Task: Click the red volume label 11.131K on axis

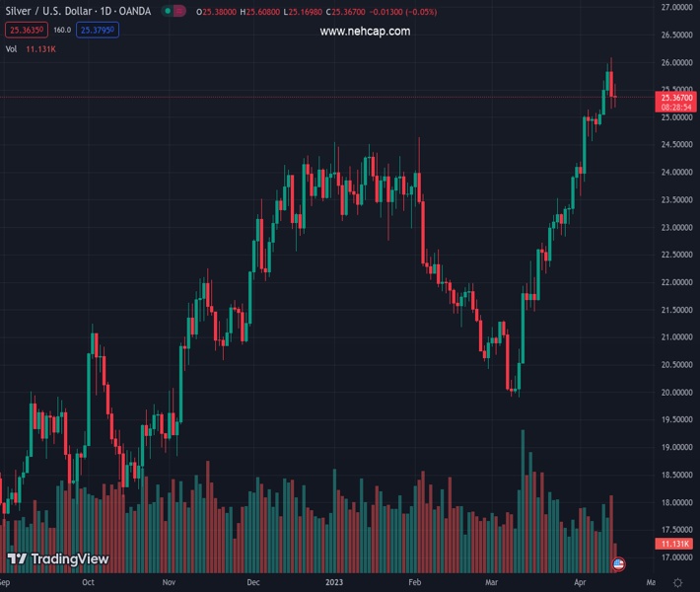Action: (674, 544)
